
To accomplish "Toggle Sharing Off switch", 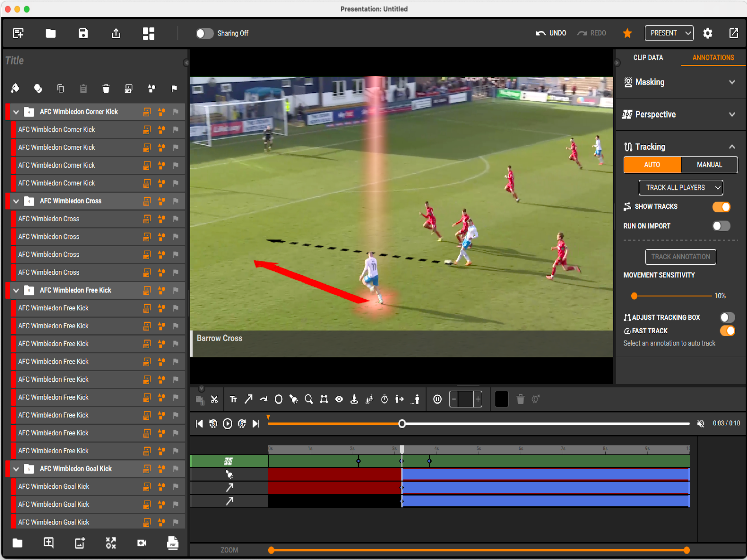I will click(x=205, y=33).
